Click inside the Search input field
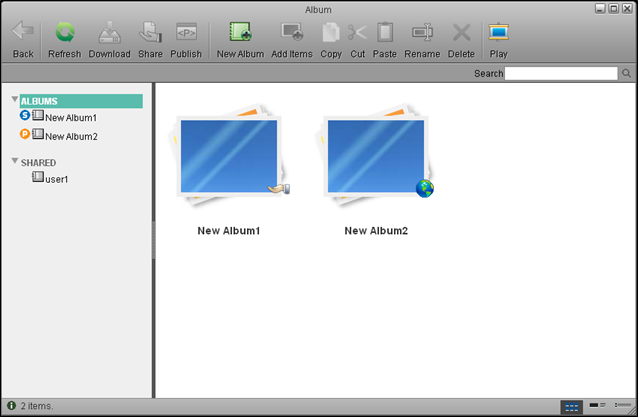This screenshot has width=638, height=417. click(561, 74)
